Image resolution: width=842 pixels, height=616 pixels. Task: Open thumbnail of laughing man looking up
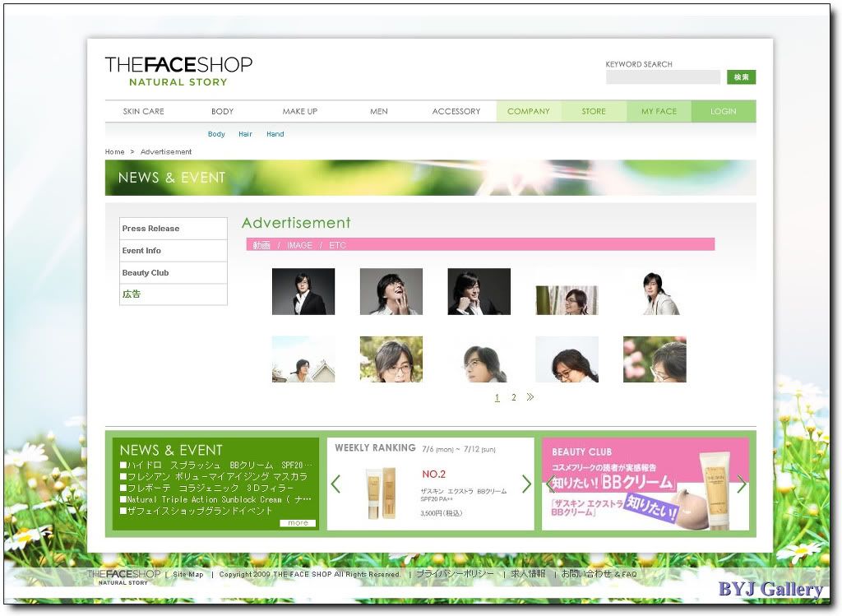[391, 292]
